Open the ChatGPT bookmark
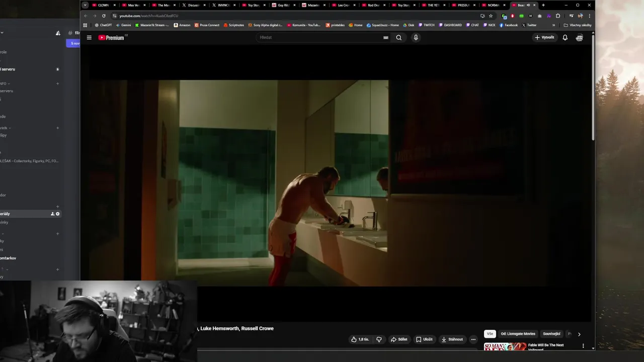 coord(103,25)
